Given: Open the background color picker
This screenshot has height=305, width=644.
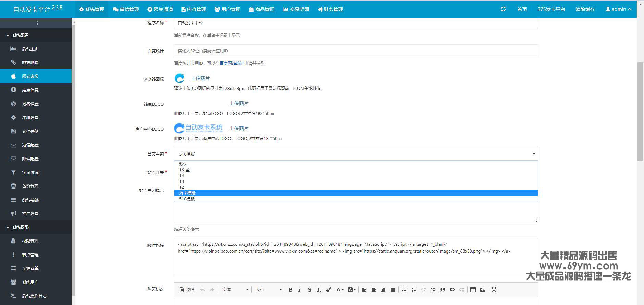Looking at the screenshot, I should [352, 290].
